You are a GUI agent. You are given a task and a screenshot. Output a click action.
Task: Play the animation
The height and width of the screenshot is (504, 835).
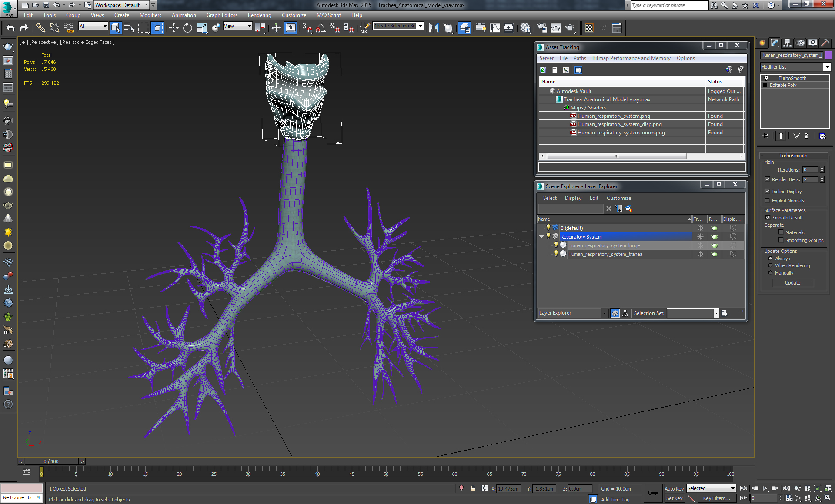click(765, 488)
